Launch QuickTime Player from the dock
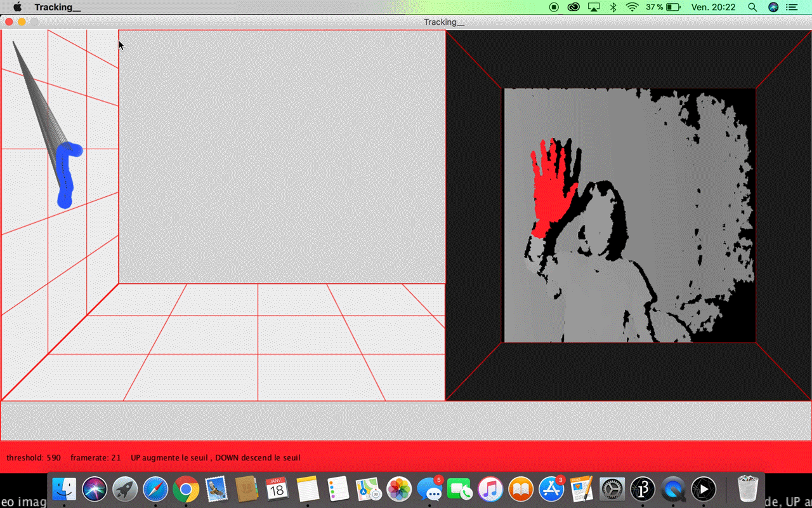812x508 pixels. (x=673, y=490)
